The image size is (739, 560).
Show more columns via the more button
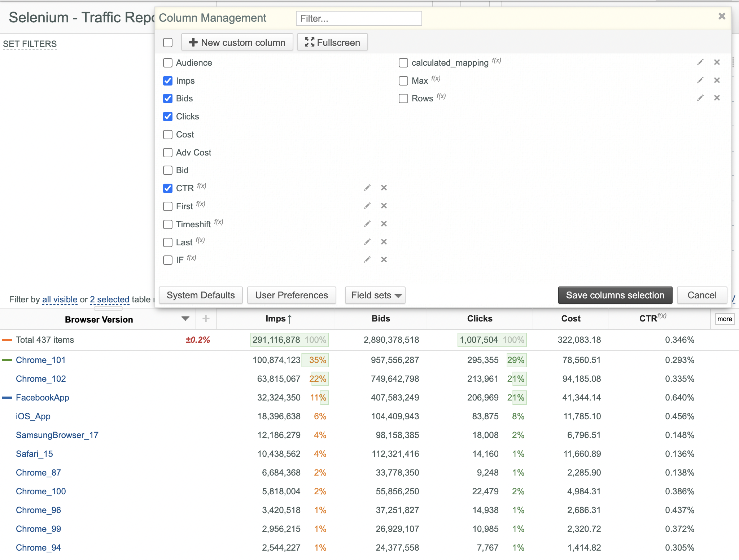point(725,319)
